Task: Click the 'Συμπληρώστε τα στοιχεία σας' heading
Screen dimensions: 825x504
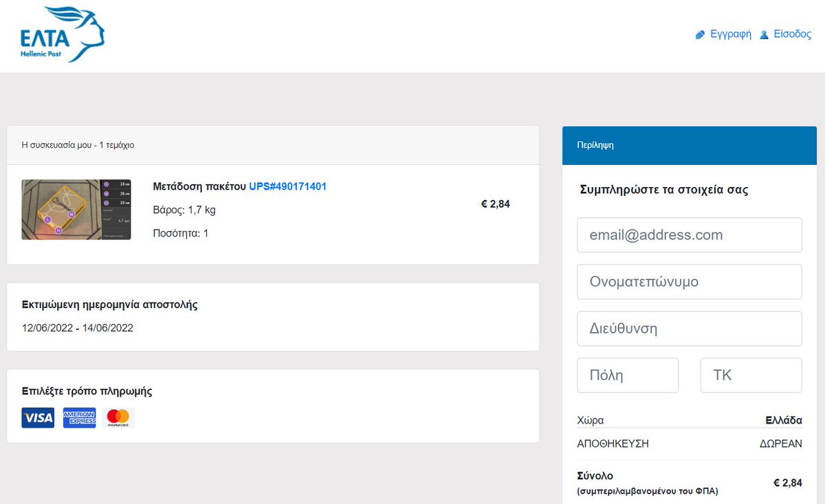Action: coord(664,190)
